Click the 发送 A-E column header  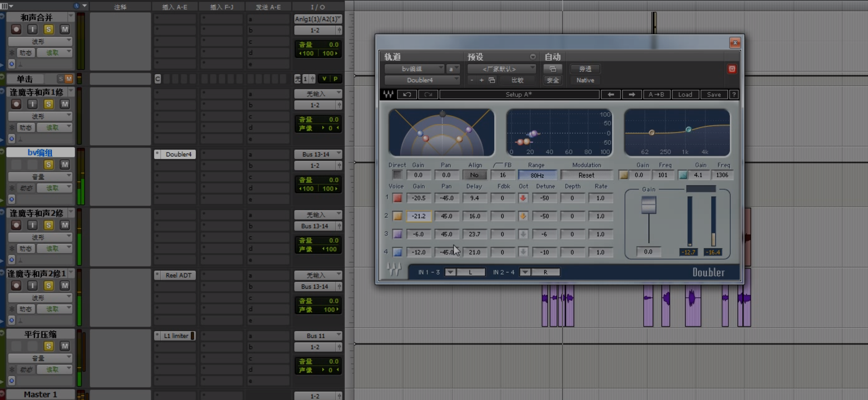point(268,7)
